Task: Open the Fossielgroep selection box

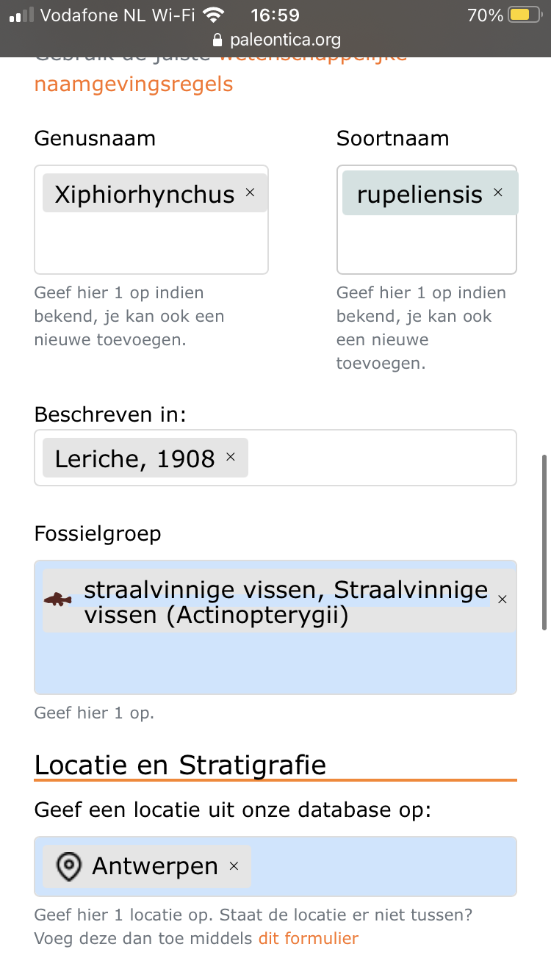Action: (275, 663)
